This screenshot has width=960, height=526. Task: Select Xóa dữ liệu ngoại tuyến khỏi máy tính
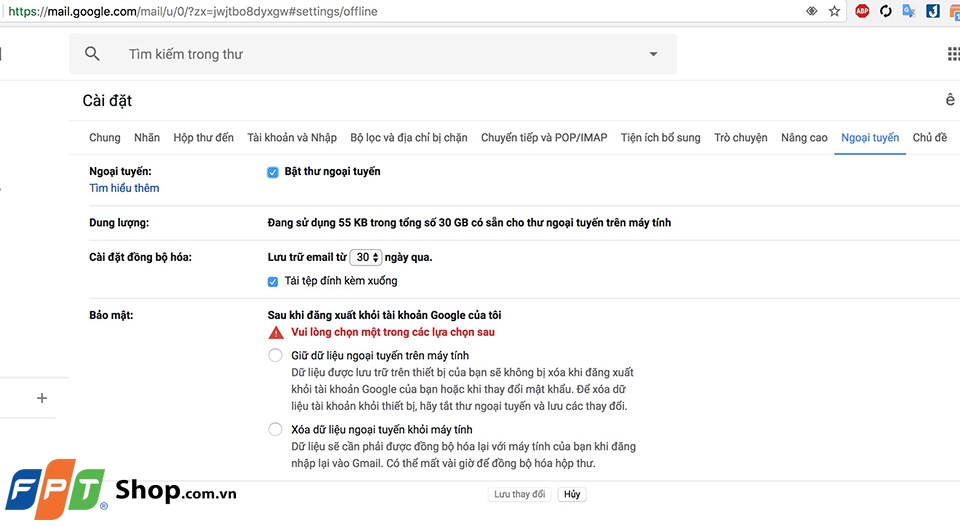tap(276, 429)
